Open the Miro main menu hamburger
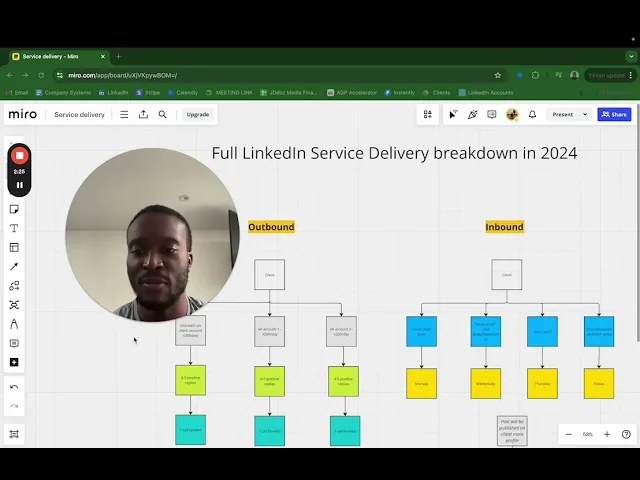The height and width of the screenshot is (480, 640). tap(124, 115)
